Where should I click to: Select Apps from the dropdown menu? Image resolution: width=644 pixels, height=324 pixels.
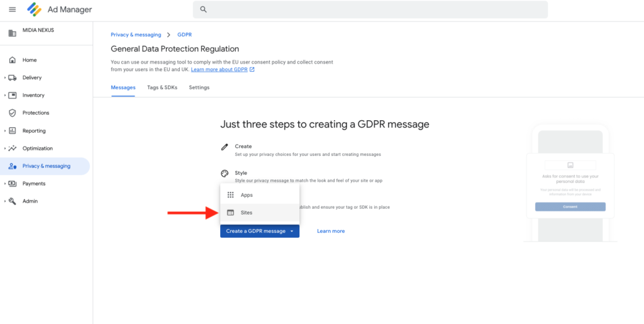coord(260,195)
